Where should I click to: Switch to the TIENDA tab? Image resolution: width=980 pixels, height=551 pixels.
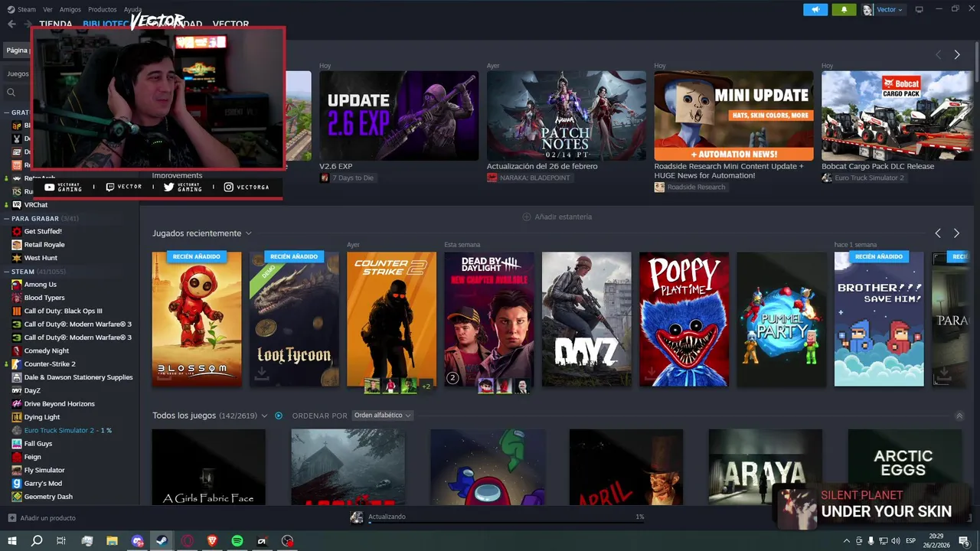[x=56, y=24]
